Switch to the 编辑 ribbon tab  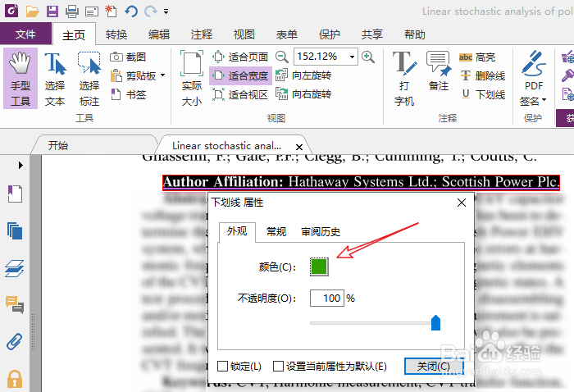(159, 34)
